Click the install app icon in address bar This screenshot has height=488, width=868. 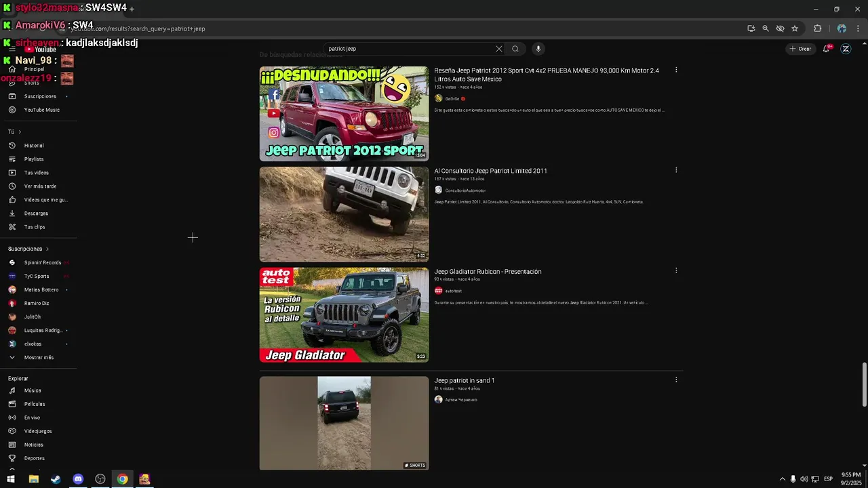point(751,28)
